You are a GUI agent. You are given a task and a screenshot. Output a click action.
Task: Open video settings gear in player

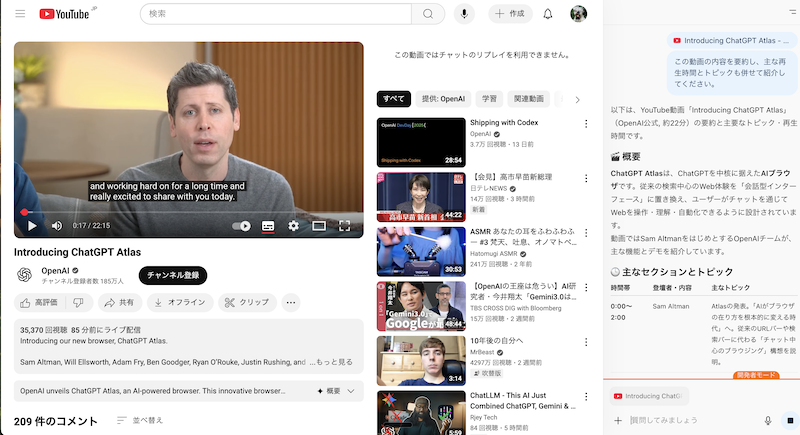[293, 226]
